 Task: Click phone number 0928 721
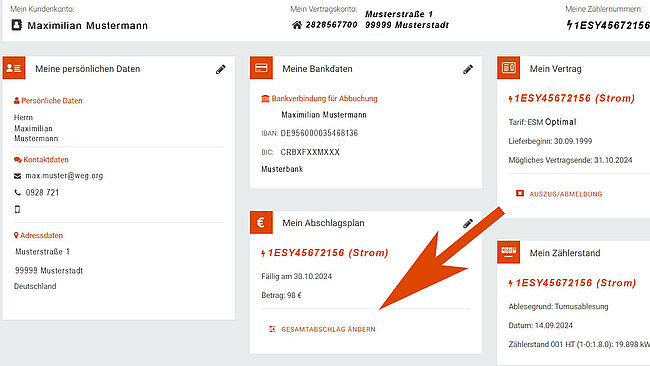point(42,193)
